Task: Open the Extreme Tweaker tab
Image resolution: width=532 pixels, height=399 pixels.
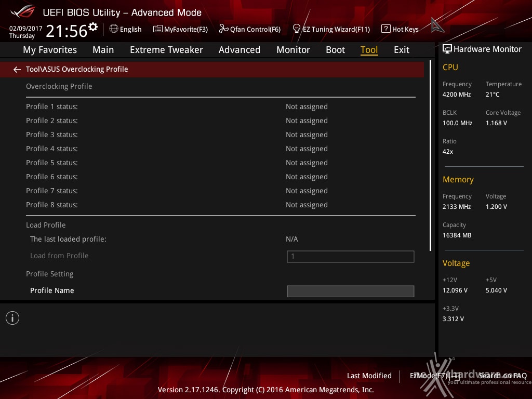Action: (166, 50)
